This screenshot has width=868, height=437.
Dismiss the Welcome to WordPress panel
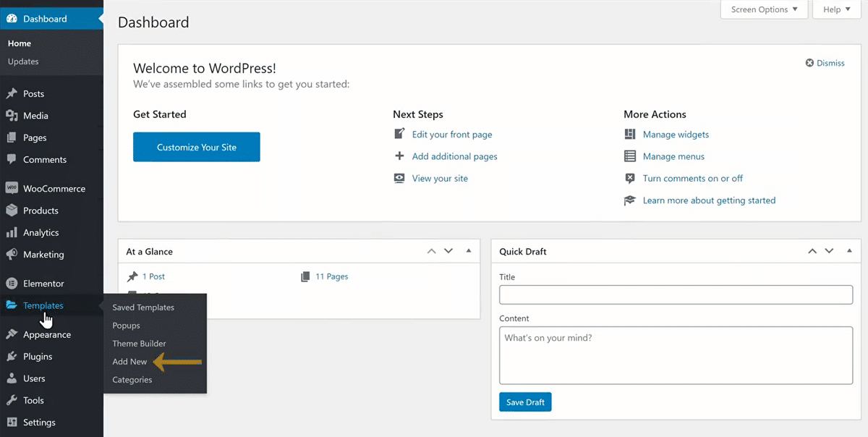pos(825,63)
